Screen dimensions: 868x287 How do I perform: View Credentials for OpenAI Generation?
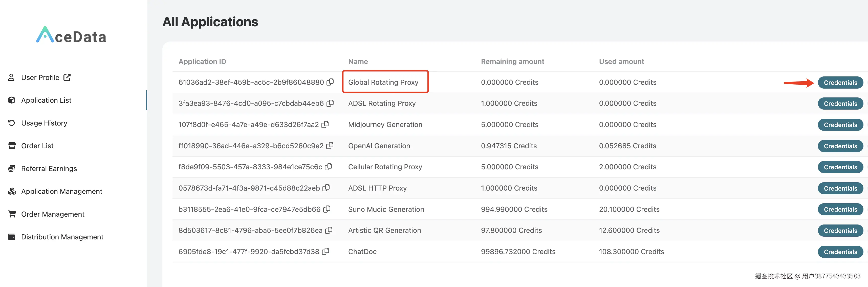pyautogui.click(x=840, y=146)
